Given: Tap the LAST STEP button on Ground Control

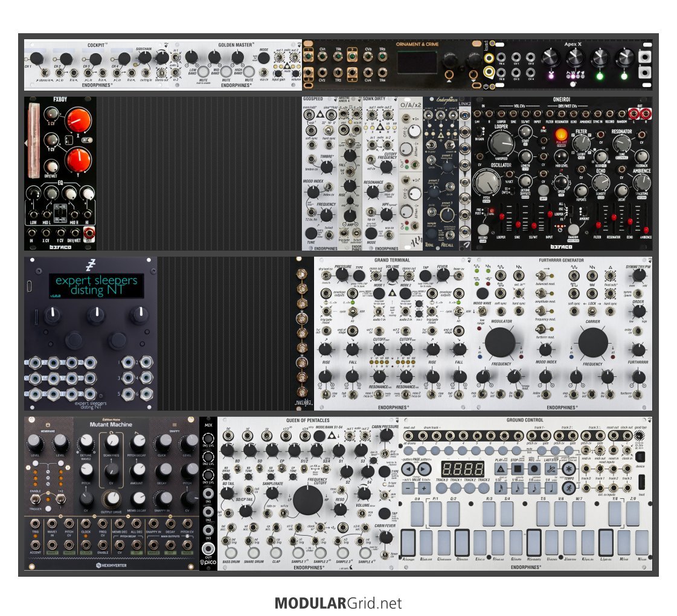Looking at the screenshot, I should [x=551, y=469].
